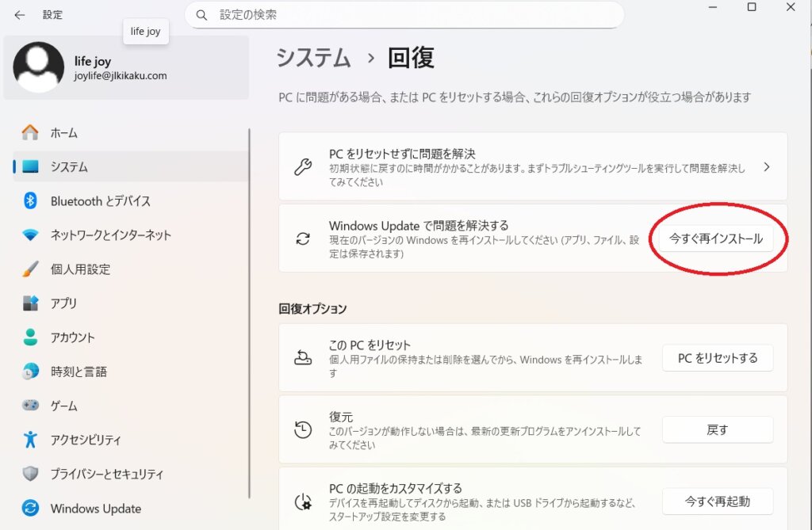The height and width of the screenshot is (530, 812).
Task: Select 時刻と言語 in sidebar
Action: pyautogui.click(x=78, y=372)
